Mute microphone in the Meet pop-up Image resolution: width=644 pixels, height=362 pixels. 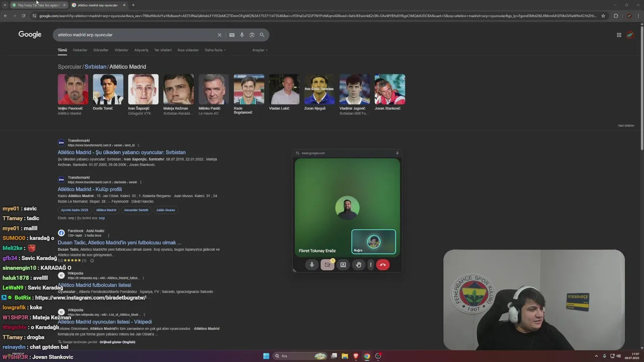click(312, 264)
